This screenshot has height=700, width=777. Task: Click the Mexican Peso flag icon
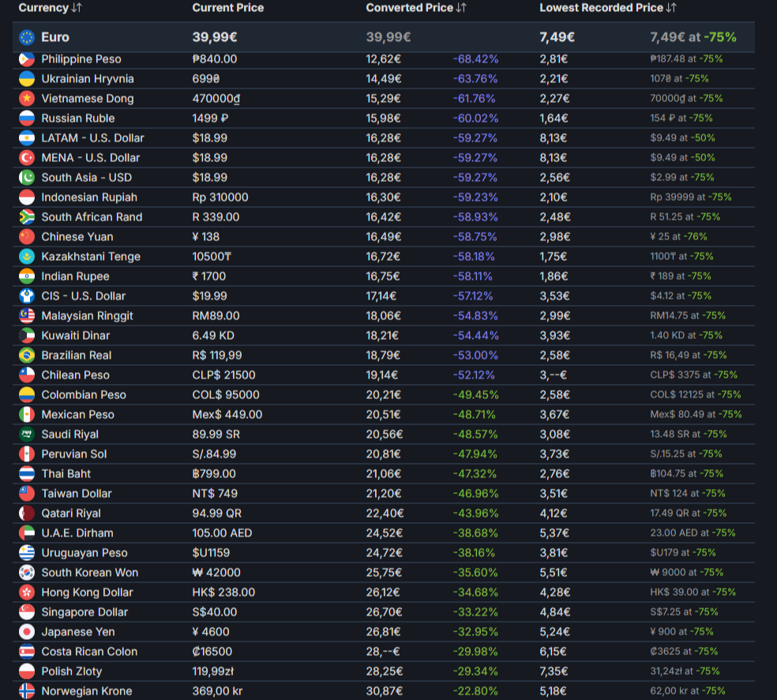pos(27,415)
